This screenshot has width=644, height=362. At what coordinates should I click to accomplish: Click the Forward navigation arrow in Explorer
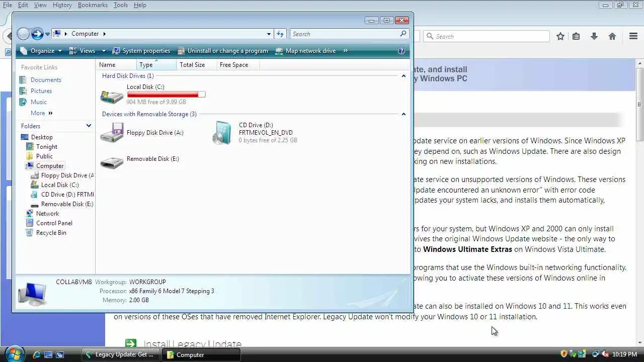(x=37, y=34)
